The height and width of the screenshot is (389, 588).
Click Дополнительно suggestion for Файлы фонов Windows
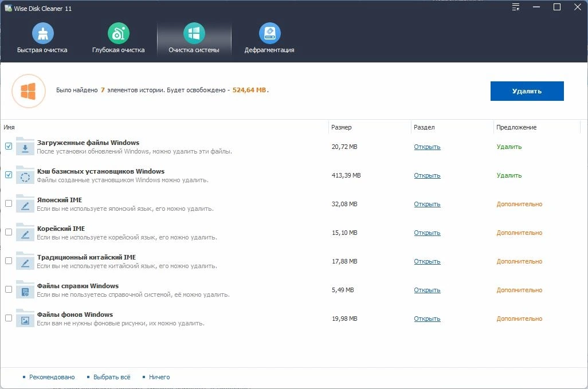[x=519, y=319]
